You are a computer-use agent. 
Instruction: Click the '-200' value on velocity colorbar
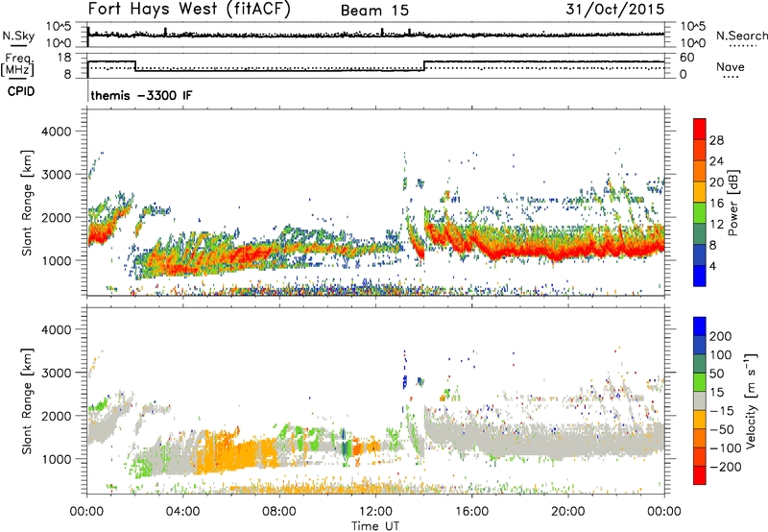point(725,468)
